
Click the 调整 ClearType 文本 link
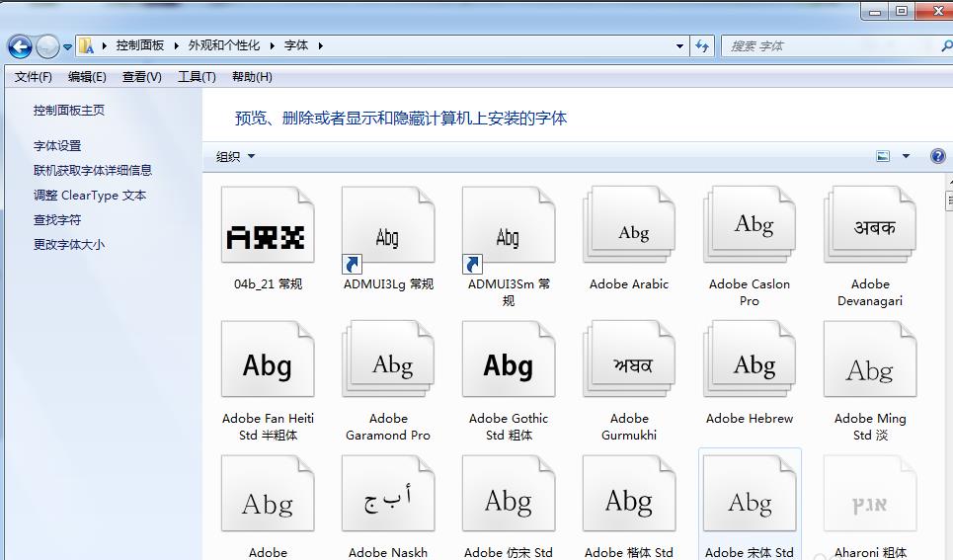click(90, 195)
